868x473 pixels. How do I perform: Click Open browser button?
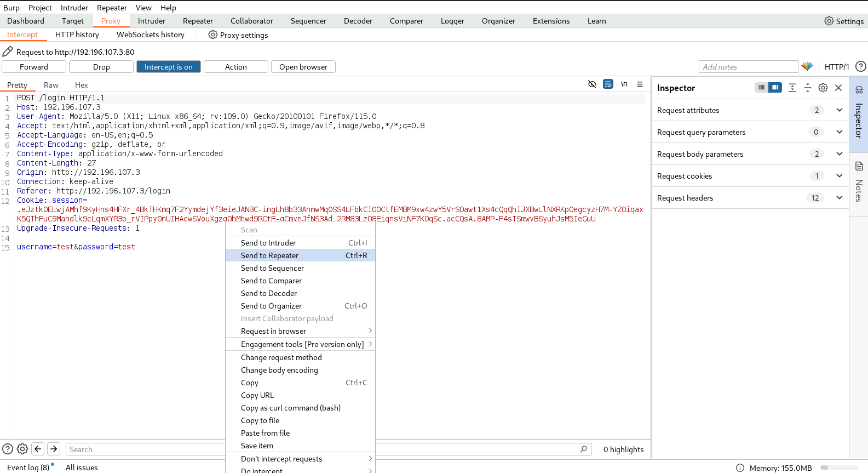tap(303, 66)
